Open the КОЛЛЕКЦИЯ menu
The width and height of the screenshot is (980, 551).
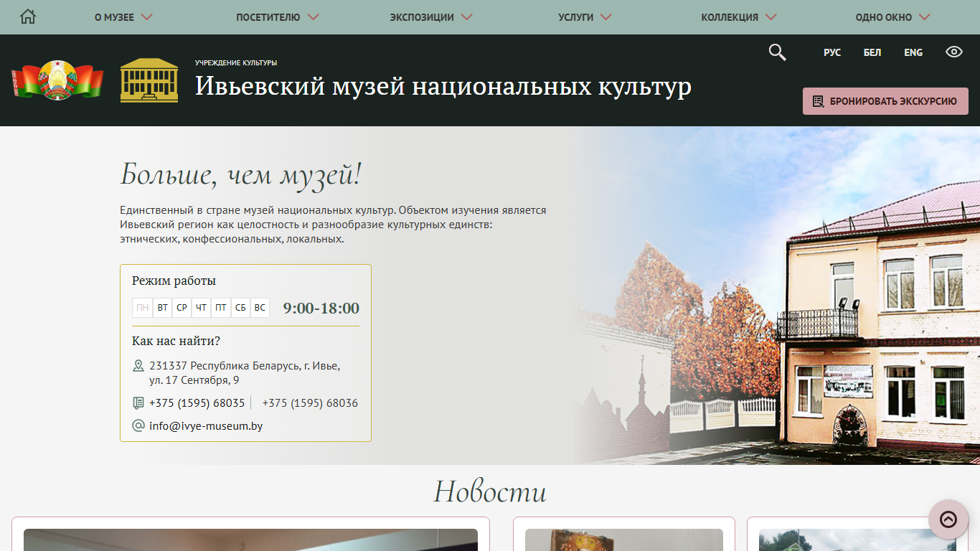coord(730,17)
